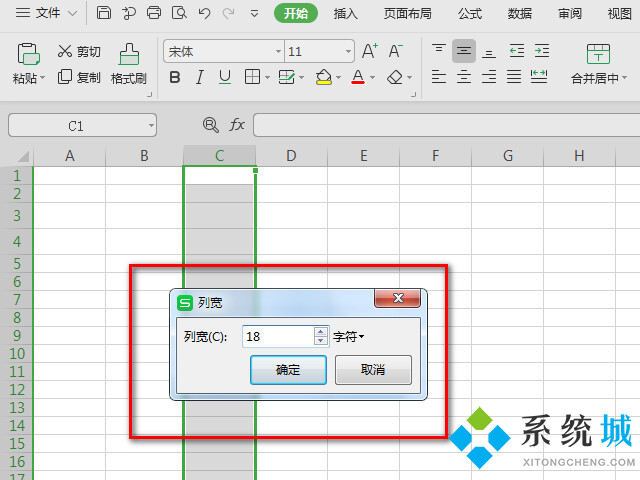Switch to 公式 tab
Image resolution: width=640 pixels, height=480 pixels.
point(470,14)
